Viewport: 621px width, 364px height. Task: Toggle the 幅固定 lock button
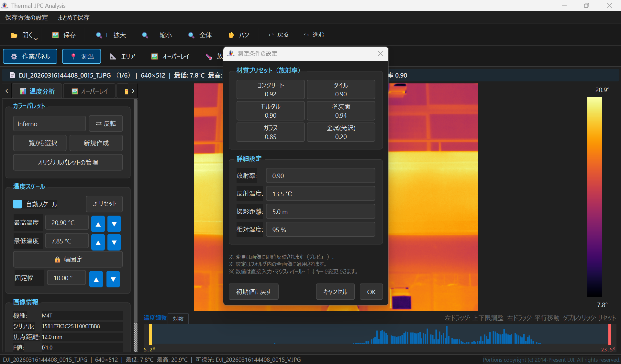tap(68, 260)
